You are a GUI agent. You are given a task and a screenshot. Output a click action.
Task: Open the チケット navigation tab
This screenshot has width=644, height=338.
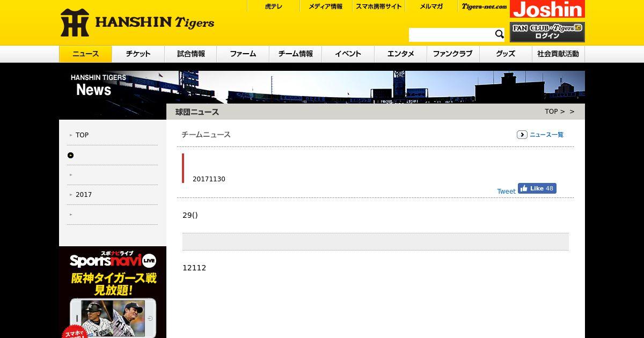(138, 54)
